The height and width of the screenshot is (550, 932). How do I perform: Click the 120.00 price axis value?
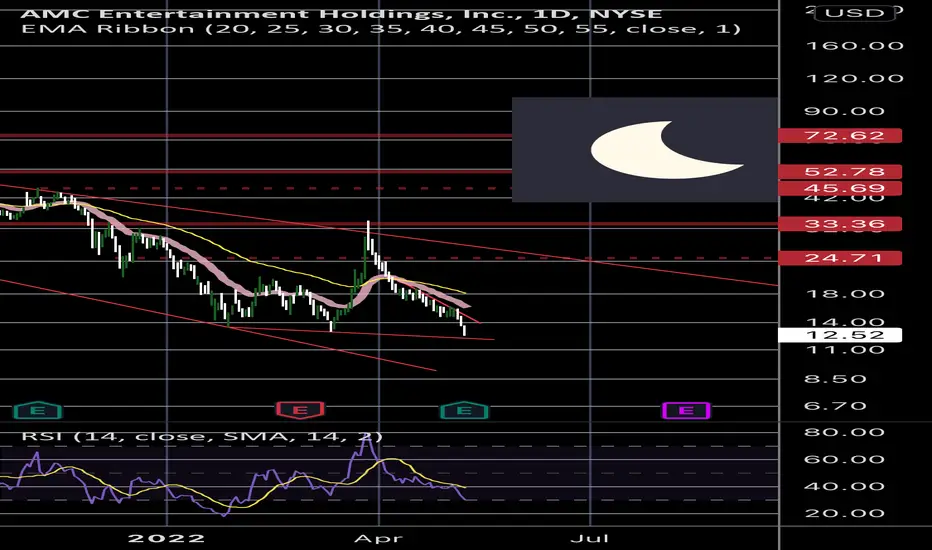(x=855, y=78)
